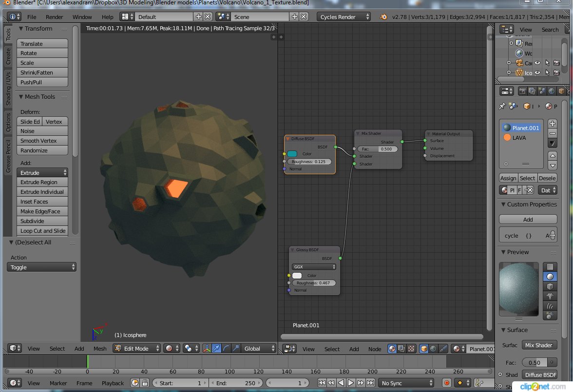The width and height of the screenshot is (573, 392).
Task: Open the GGX distribution dropdown in Glossy node
Action: tap(314, 267)
